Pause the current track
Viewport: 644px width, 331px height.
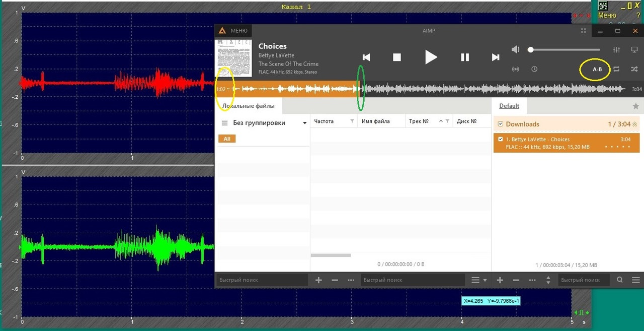(x=465, y=57)
